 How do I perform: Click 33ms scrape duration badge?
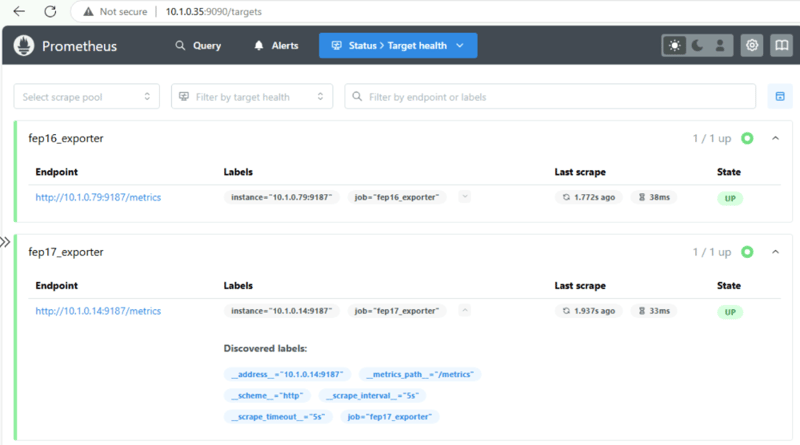(x=654, y=311)
